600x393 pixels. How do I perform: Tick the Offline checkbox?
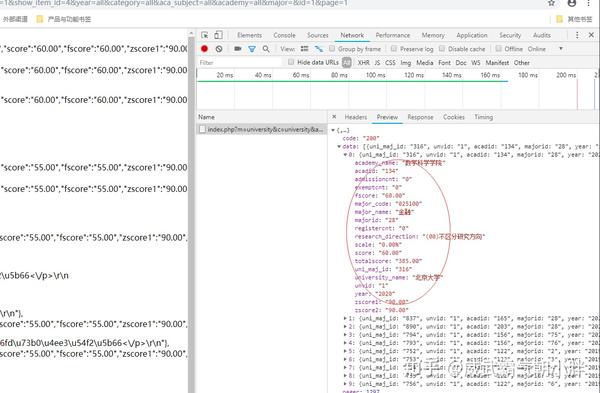click(x=498, y=49)
